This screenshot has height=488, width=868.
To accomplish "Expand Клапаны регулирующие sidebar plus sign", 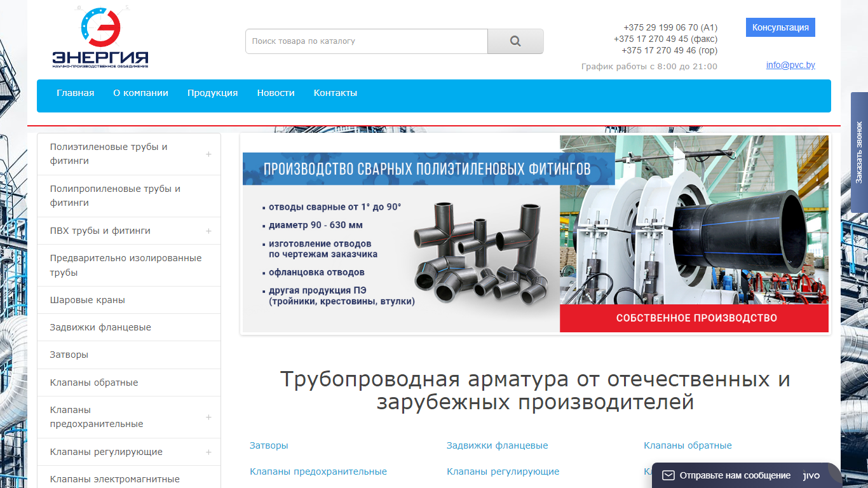I will point(208,452).
